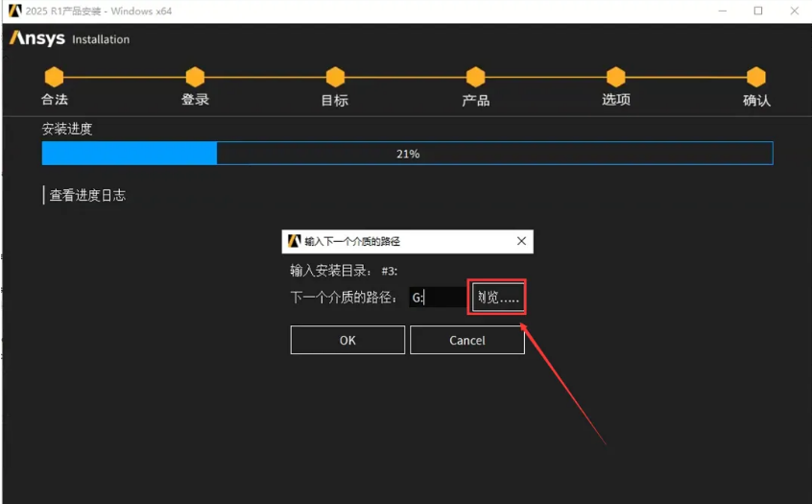Click the dialog title 输入下一个介质的路径
The width and height of the screenshot is (812, 504).
click(x=352, y=241)
